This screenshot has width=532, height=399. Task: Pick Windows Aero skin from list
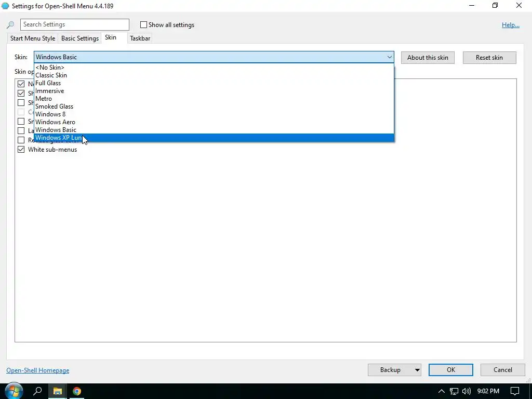(214, 122)
